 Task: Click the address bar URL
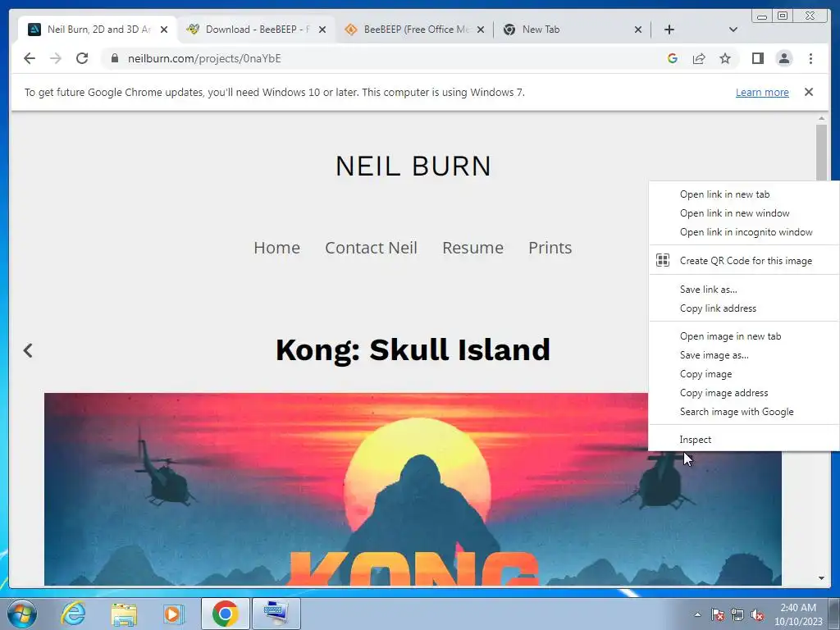[x=204, y=58]
